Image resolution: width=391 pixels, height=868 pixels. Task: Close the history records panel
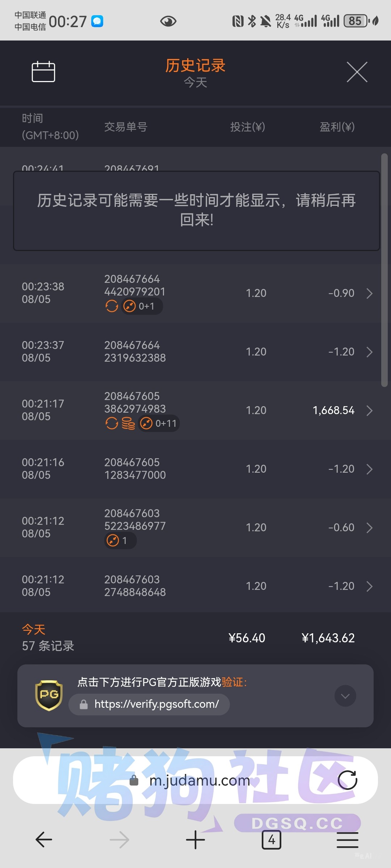tap(357, 72)
